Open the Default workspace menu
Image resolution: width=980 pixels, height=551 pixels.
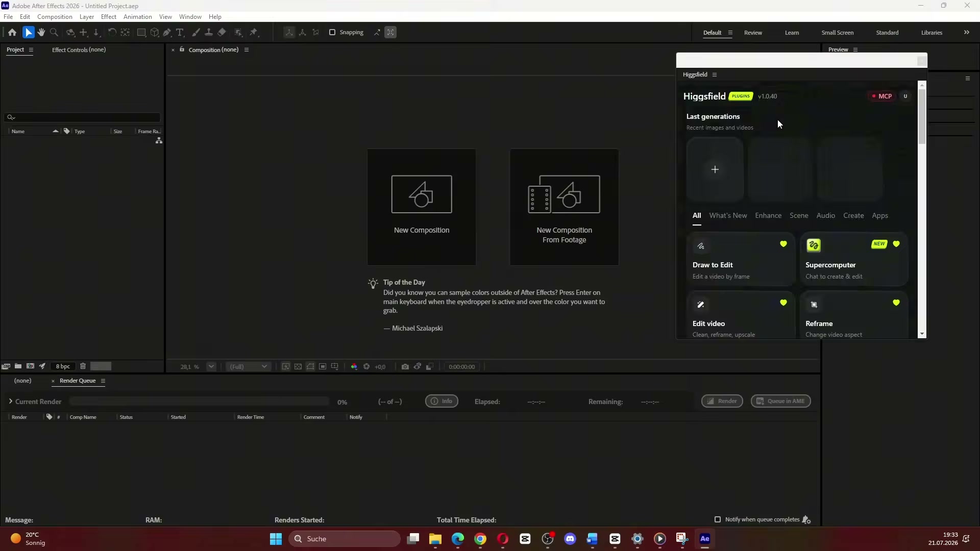pyautogui.click(x=730, y=33)
